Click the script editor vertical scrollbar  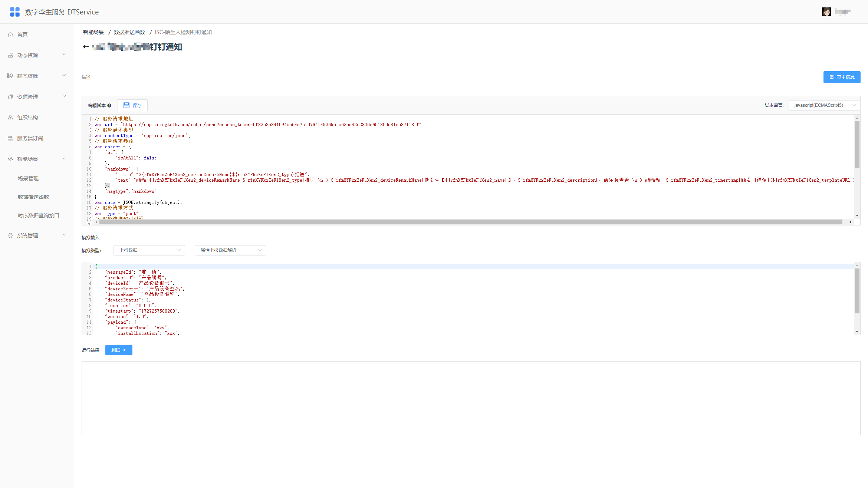click(x=857, y=144)
